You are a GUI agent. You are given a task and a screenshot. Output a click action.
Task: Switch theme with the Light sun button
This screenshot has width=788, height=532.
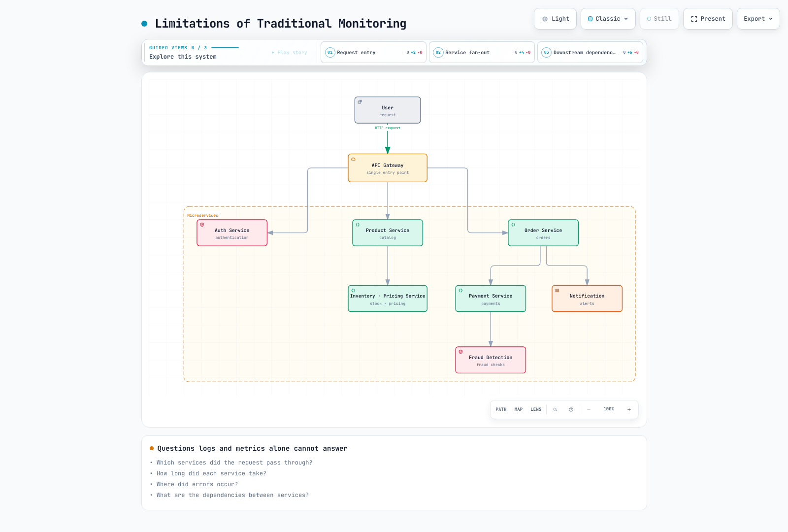point(555,19)
